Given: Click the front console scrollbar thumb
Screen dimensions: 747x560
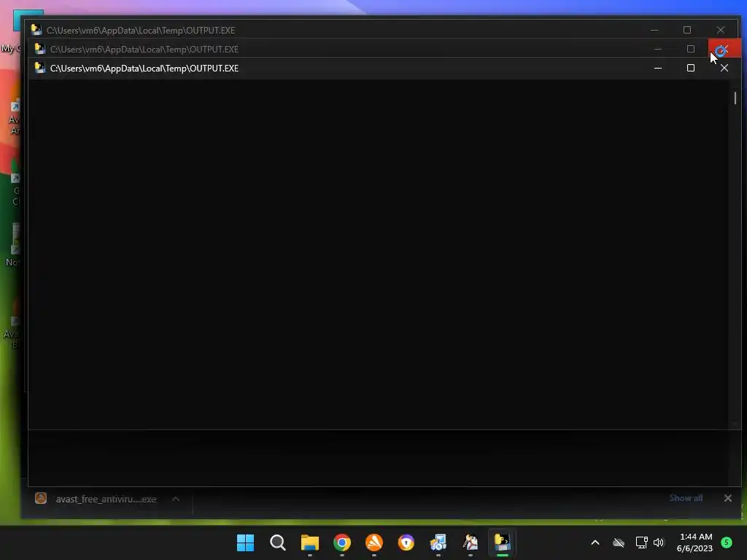Looking at the screenshot, I should (x=735, y=98).
